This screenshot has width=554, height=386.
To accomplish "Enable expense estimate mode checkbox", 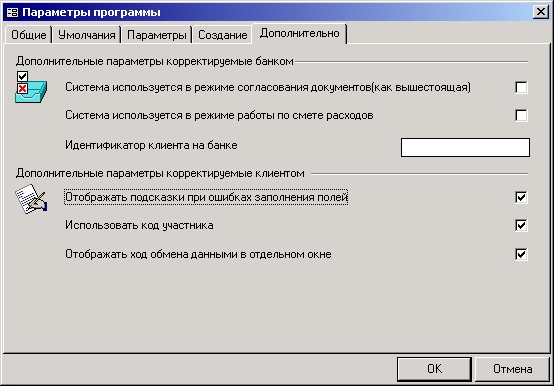I will [x=521, y=115].
